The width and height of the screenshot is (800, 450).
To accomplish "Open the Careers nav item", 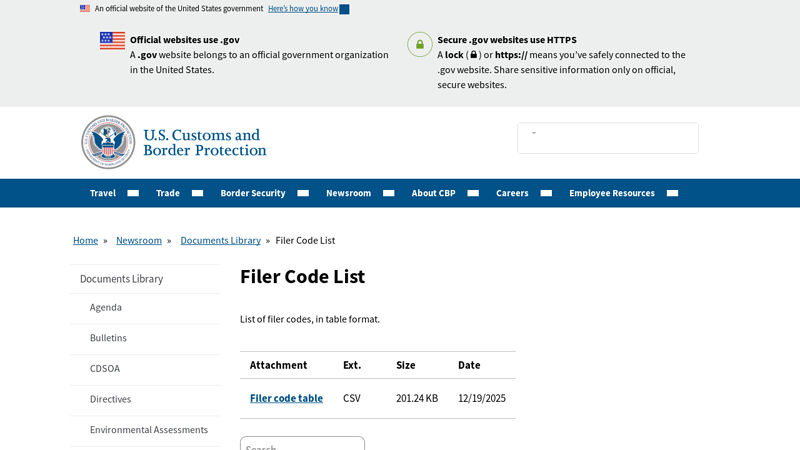I will [512, 193].
